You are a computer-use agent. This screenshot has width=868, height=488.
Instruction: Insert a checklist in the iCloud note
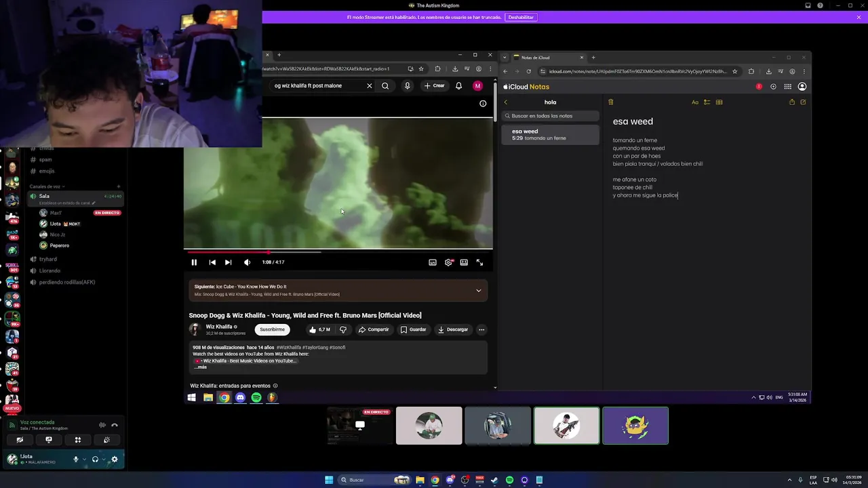click(707, 102)
